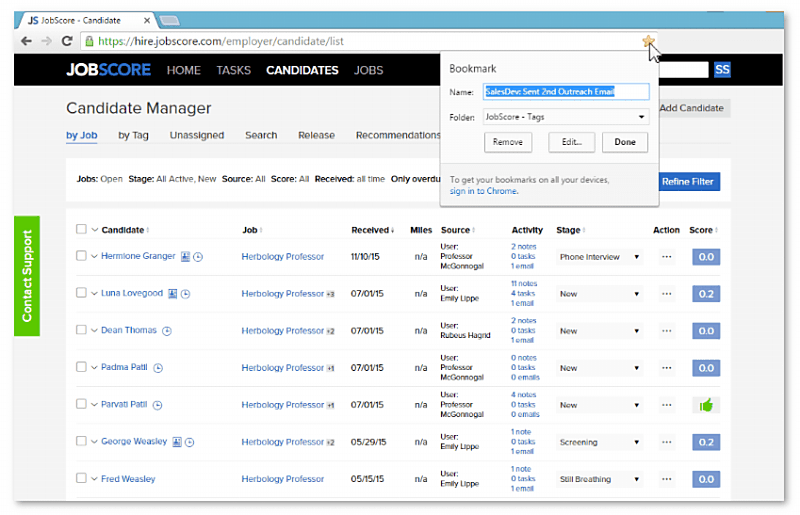Click the bookmark star icon in address bar
The height and width of the screenshot is (515, 800).
[648, 41]
